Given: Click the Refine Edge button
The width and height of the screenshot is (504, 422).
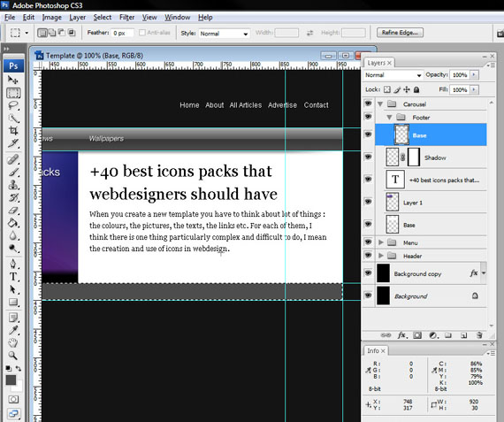Looking at the screenshot, I should point(400,33).
